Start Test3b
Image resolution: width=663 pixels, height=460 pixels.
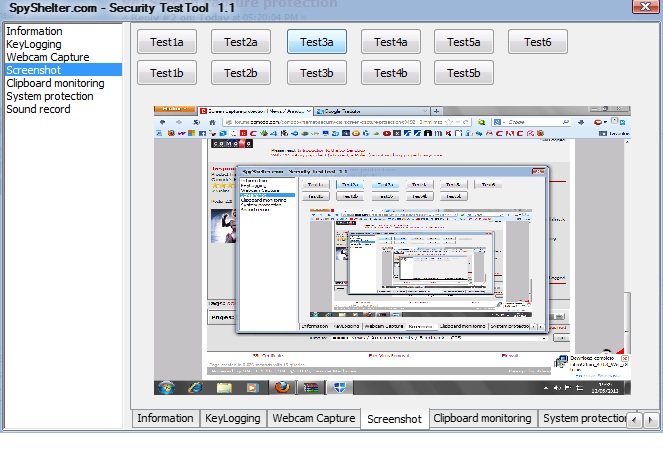point(317,73)
